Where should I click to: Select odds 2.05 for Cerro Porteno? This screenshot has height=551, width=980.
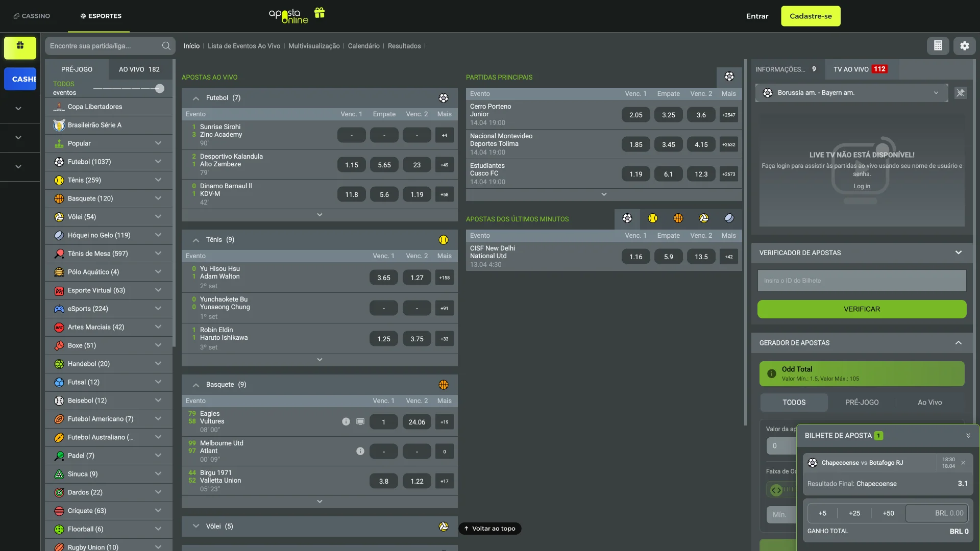[636, 115]
